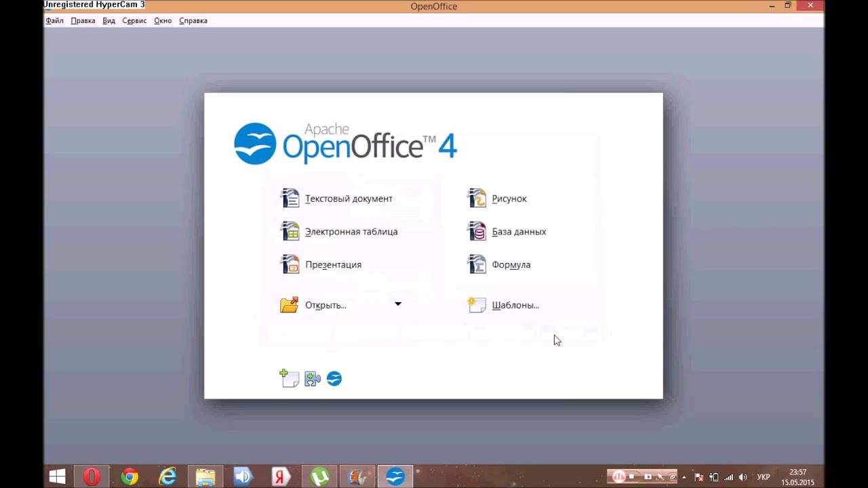
Task: Open the Сервис menu
Action: (x=134, y=20)
